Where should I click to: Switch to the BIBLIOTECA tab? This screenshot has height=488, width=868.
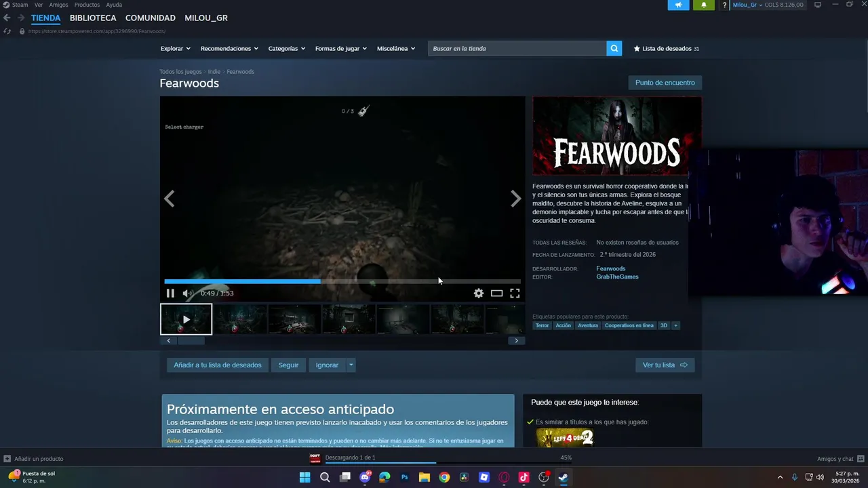pos(93,18)
